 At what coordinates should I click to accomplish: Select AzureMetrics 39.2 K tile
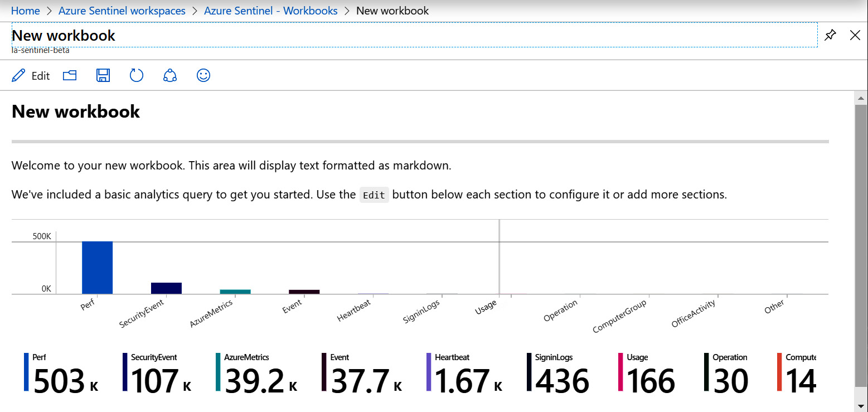(257, 374)
